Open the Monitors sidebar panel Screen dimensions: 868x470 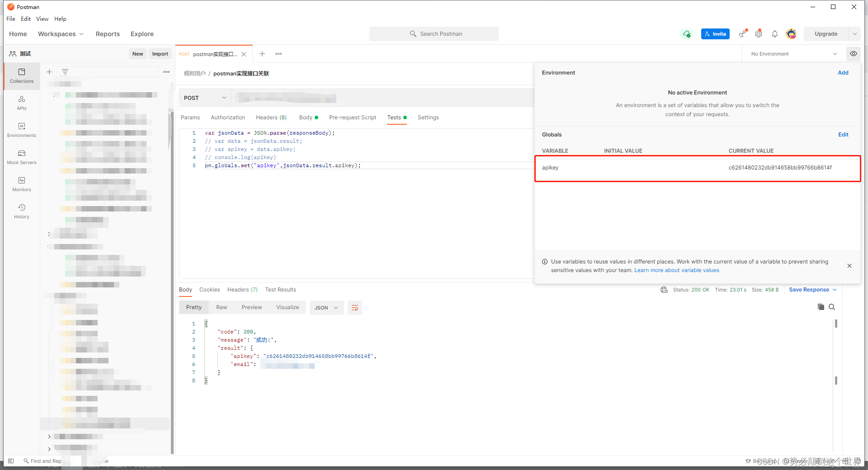(22, 184)
